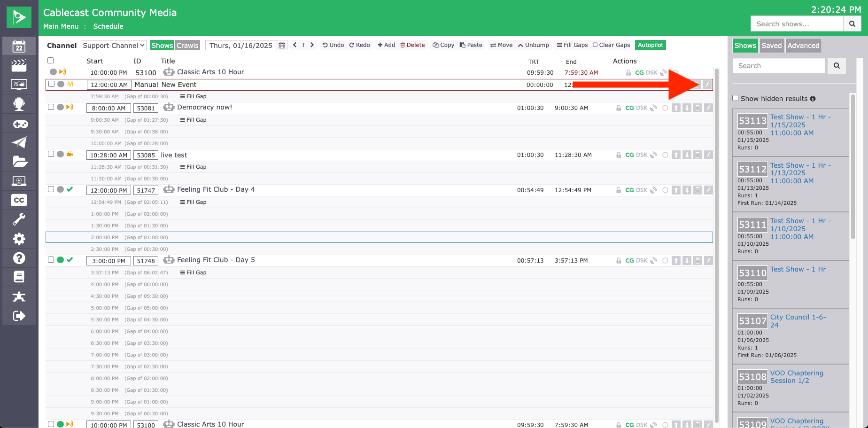This screenshot has width=868, height=428.
Task: Enable Show hidden results checkbox
Action: coord(736,98)
